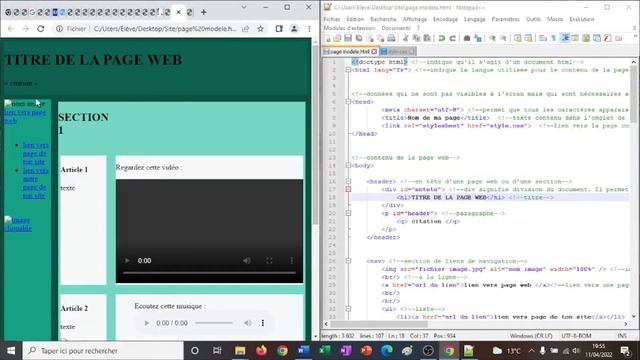Open video player more options menu
This screenshot has height=360, width=640.
pyautogui.click(x=291, y=260)
